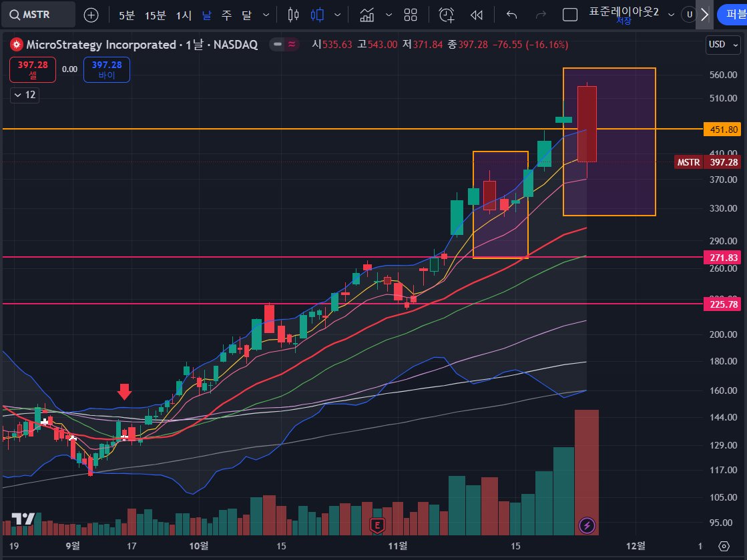Show more toolbar items with right arrow
747x560 pixels.
[x=704, y=15]
